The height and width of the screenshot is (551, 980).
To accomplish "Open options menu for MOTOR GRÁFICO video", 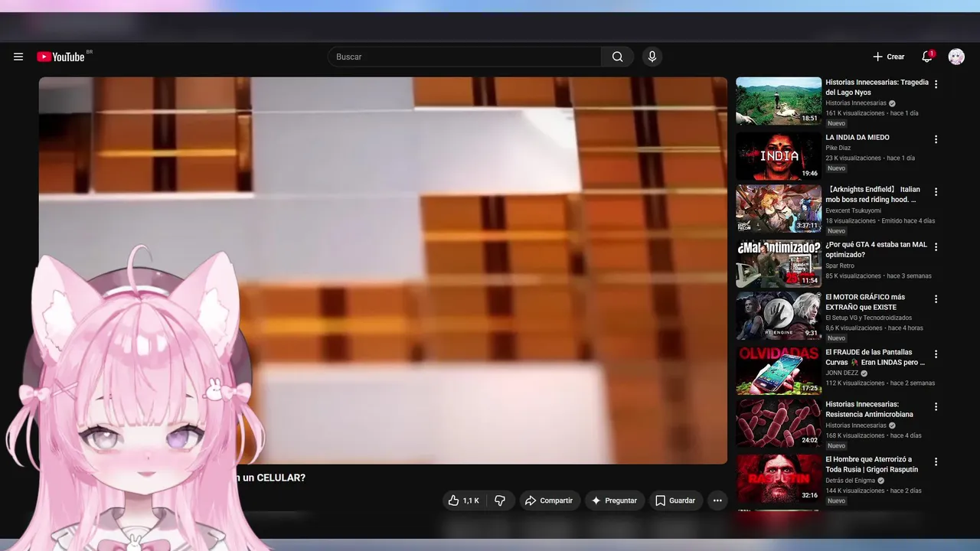I will pyautogui.click(x=936, y=298).
